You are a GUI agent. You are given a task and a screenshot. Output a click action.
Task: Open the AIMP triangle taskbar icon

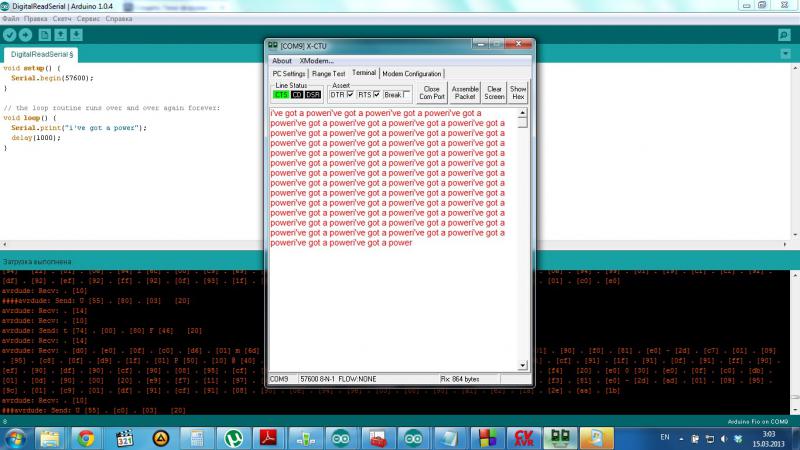pos(161,438)
